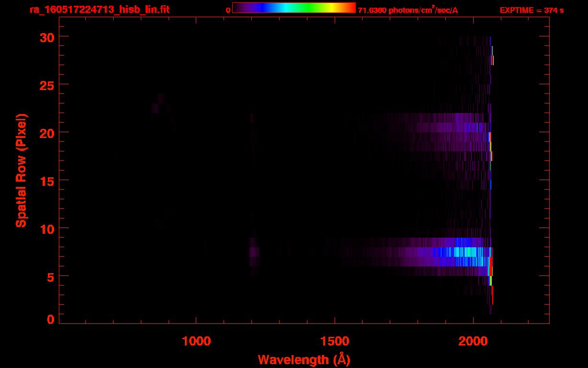Click the y-axis tick label 15

(x=47, y=181)
